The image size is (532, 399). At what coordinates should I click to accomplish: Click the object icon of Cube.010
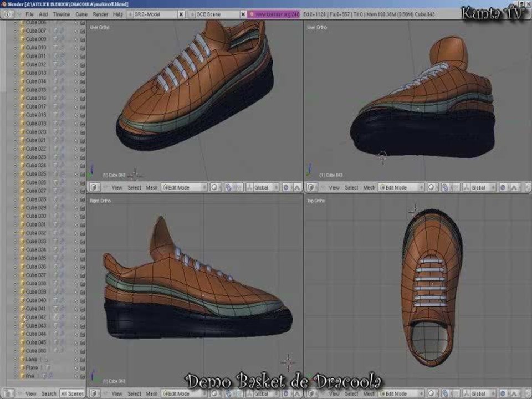(x=22, y=48)
